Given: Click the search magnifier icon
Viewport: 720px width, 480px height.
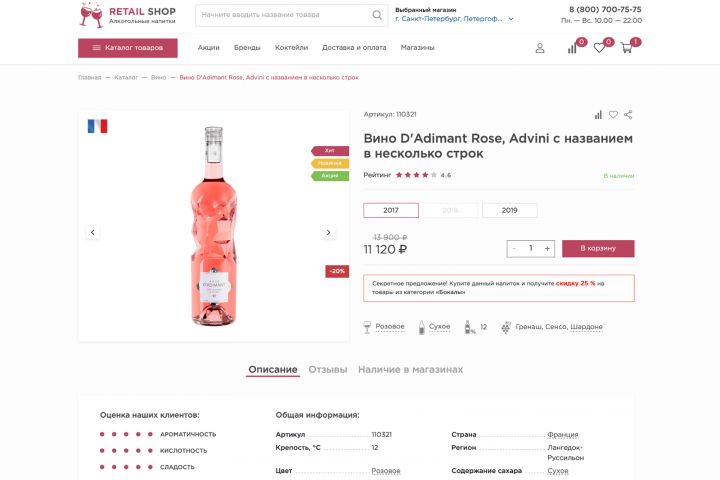Looking at the screenshot, I should pos(377,15).
